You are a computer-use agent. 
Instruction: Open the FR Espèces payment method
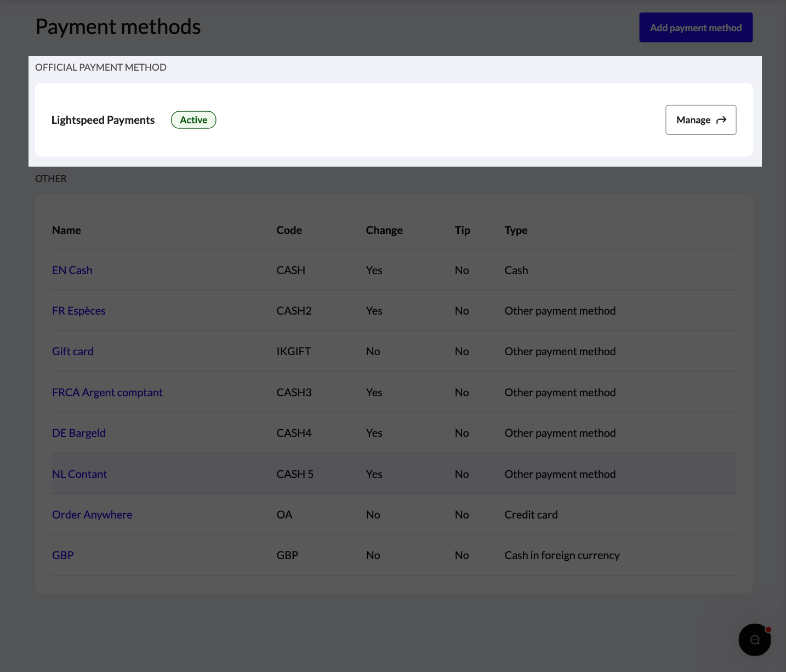click(78, 311)
